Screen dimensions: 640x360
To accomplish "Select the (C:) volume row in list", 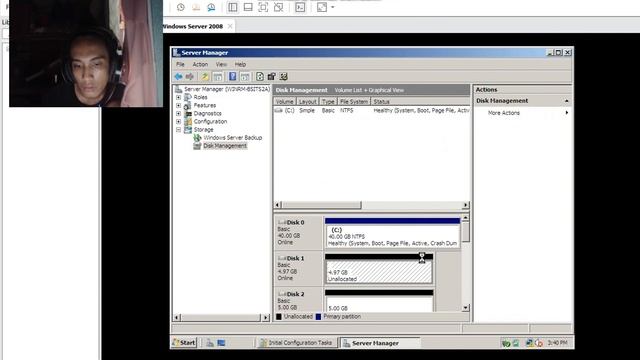I will [x=371, y=111].
